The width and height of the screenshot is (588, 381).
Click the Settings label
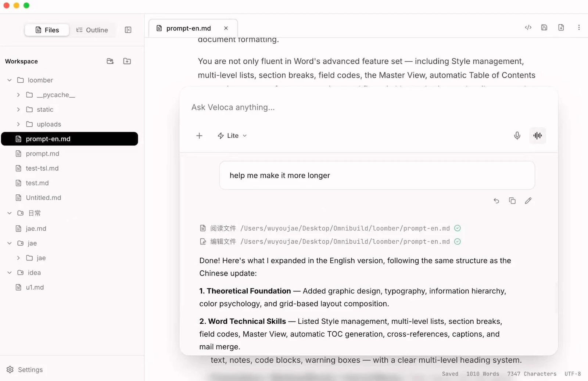(30, 370)
